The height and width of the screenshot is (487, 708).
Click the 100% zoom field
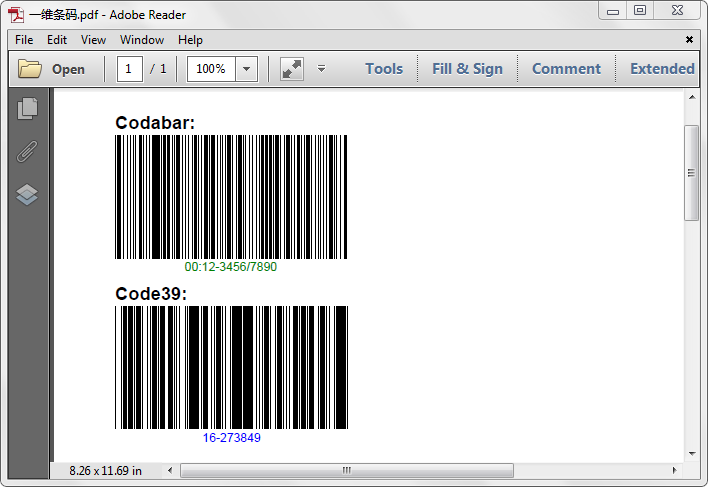click(x=211, y=69)
